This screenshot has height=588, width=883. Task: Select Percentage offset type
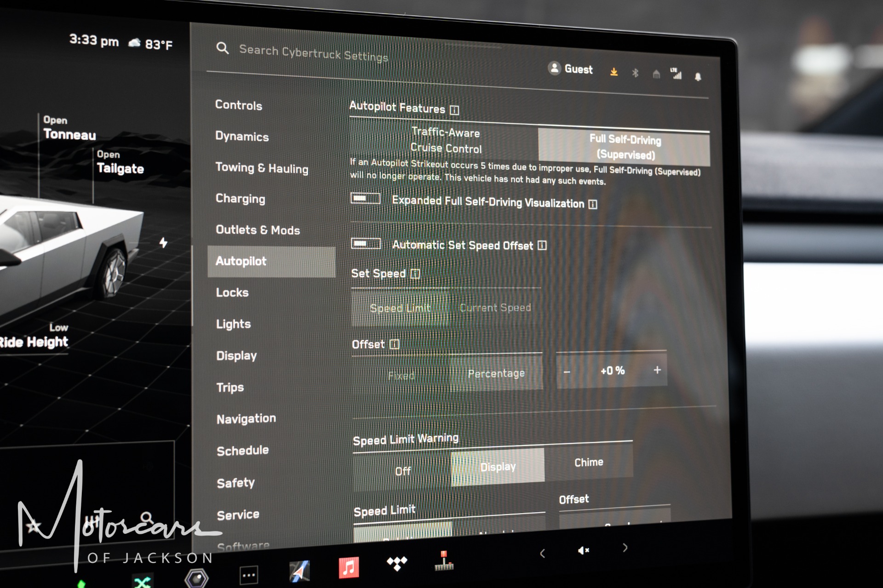496,373
